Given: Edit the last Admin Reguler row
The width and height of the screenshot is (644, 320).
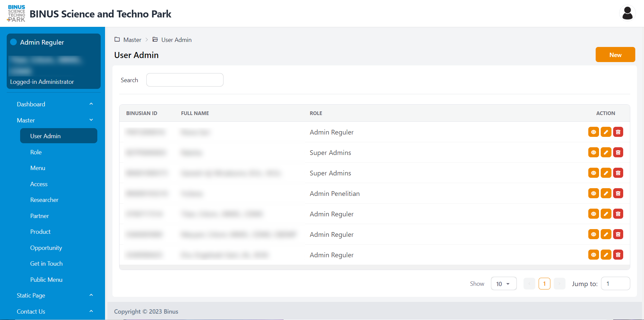Looking at the screenshot, I should [x=606, y=255].
